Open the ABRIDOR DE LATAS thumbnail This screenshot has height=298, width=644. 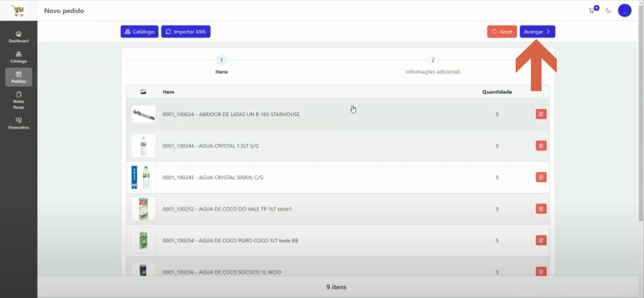(x=143, y=114)
